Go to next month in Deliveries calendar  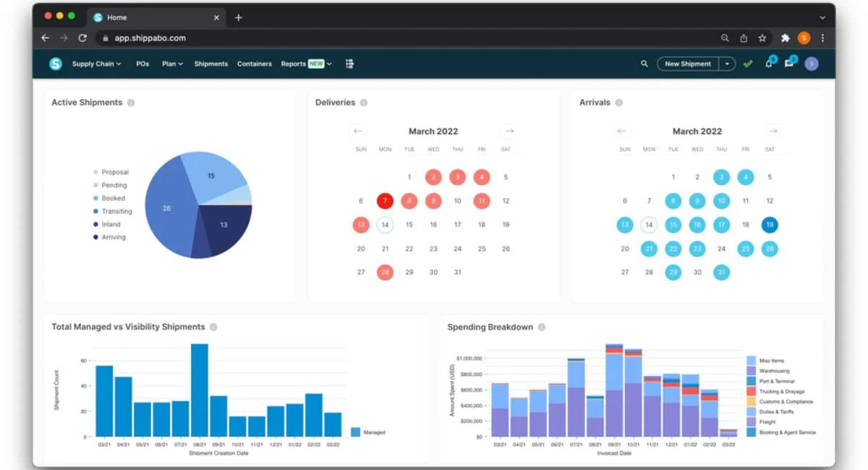pyautogui.click(x=509, y=131)
